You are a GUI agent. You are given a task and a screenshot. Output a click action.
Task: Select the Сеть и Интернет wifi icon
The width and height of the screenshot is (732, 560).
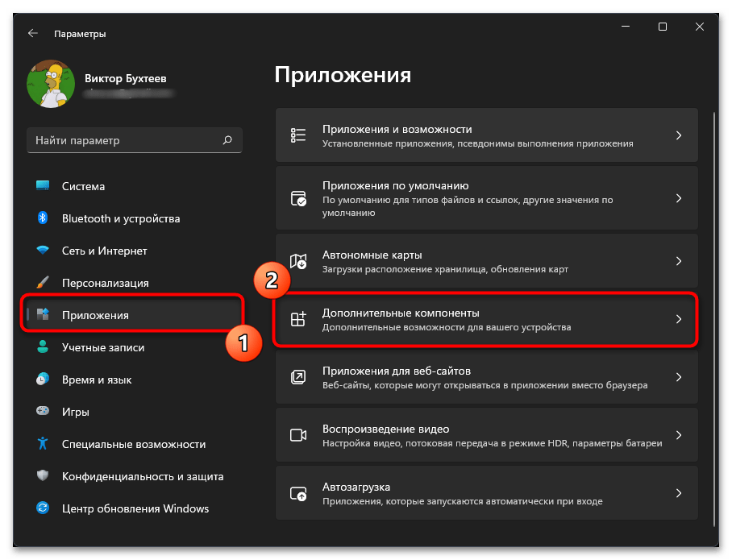point(43,250)
